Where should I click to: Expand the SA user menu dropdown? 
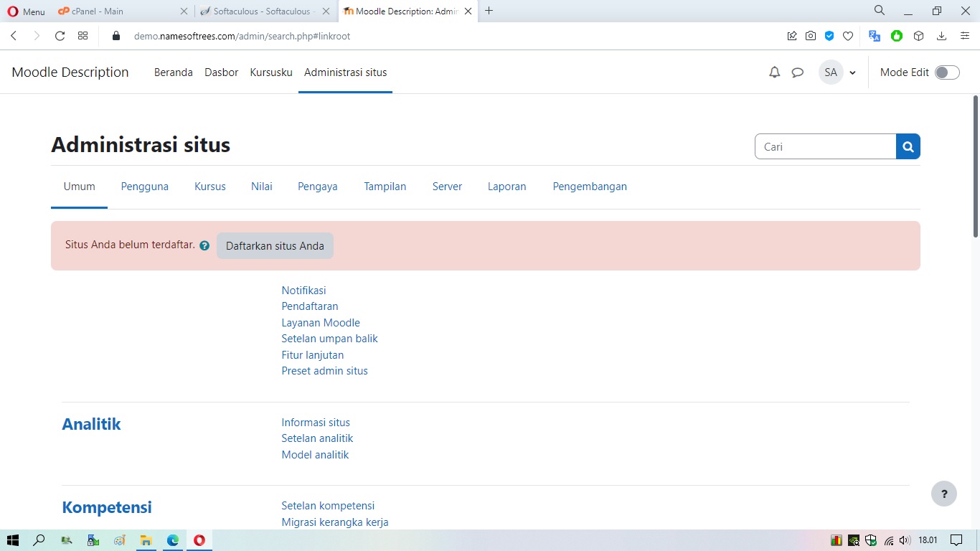coord(838,72)
